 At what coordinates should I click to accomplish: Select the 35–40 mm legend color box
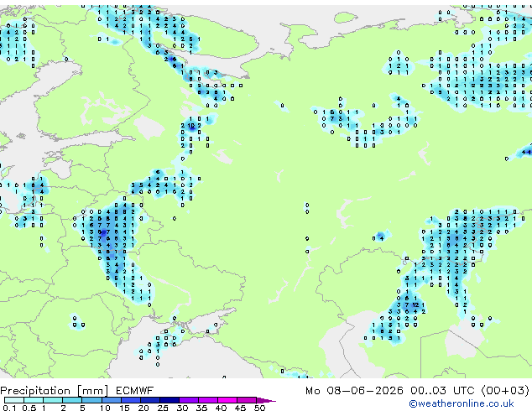tap(207, 400)
